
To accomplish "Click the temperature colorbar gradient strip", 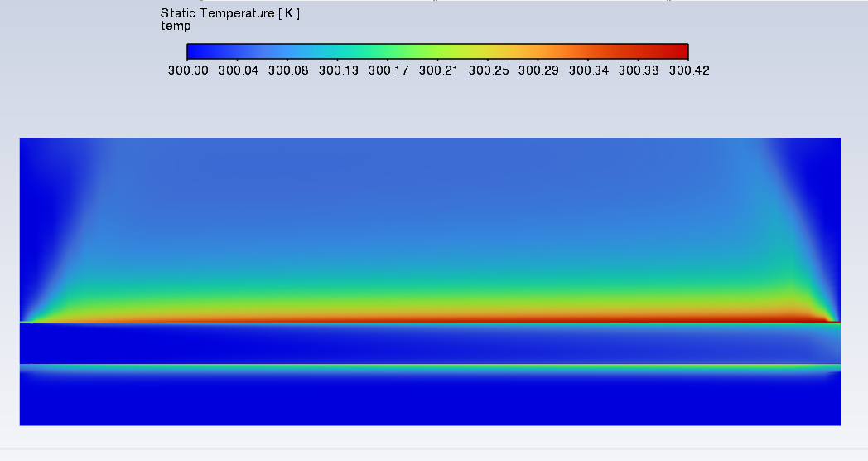I will (x=437, y=51).
